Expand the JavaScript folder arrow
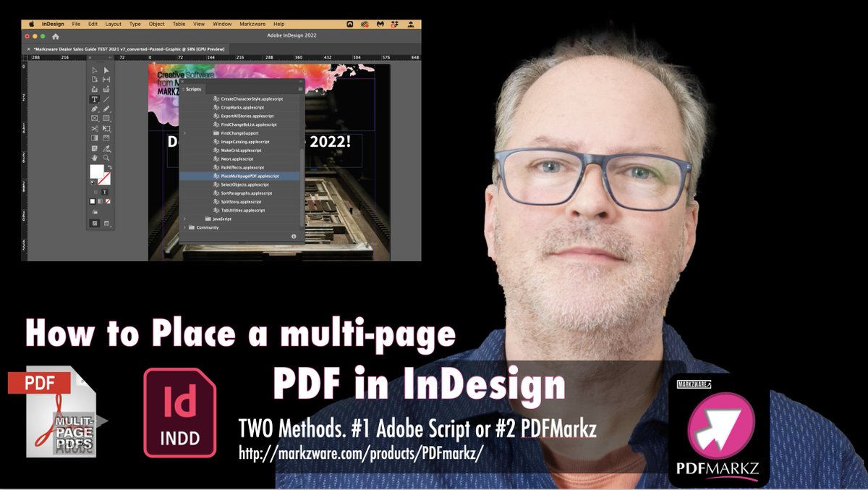The width and height of the screenshot is (868, 490). pos(185,219)
